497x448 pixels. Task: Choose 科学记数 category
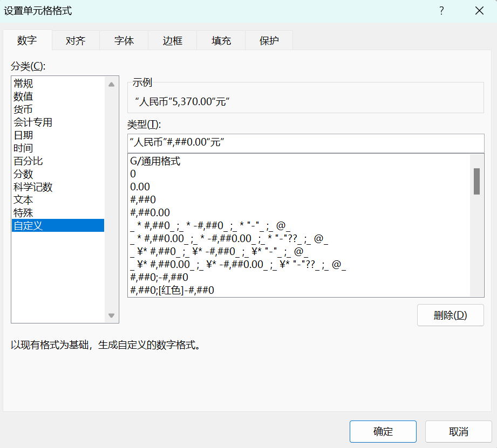[x=58, y=187]
